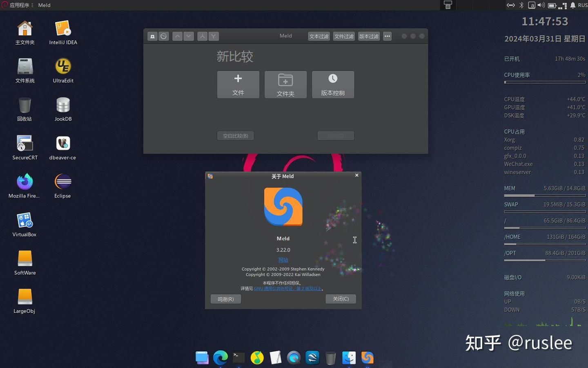This screenshot has height=368, width=588.
Task: Click 关闭(C) in the About Meld dialog
Action: pyautogui.click(x=341, y=299)
